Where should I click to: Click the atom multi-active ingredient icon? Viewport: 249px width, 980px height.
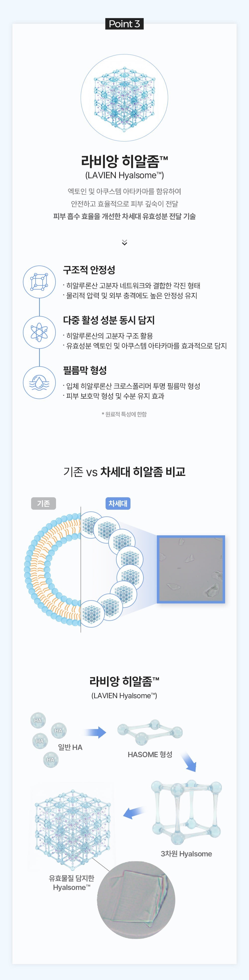(x=39, y=332)
